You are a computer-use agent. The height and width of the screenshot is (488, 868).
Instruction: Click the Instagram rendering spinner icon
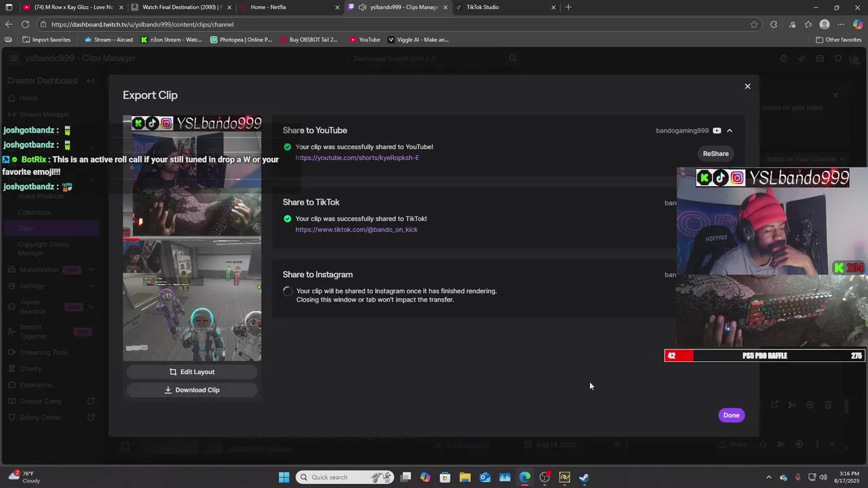(288, 291)
